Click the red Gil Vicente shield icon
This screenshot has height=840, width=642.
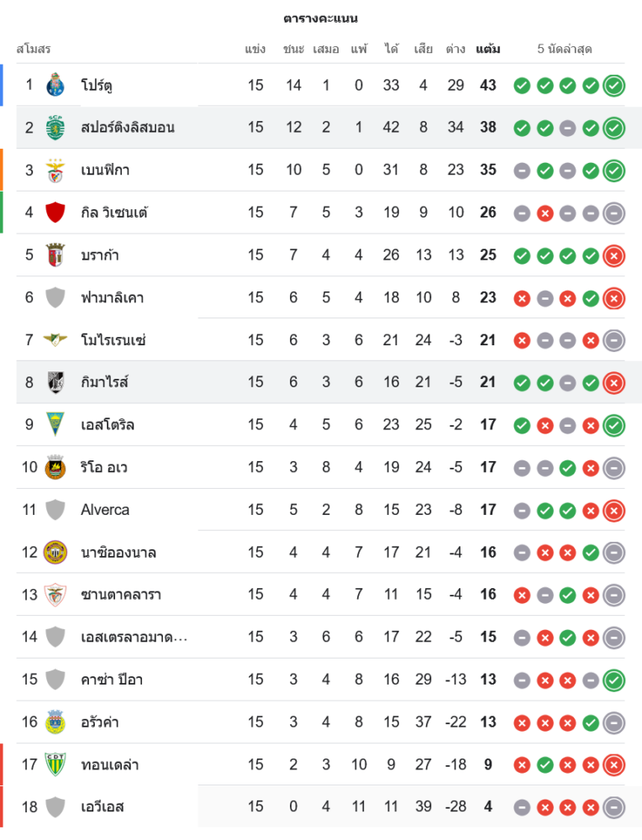coord(55,213)
